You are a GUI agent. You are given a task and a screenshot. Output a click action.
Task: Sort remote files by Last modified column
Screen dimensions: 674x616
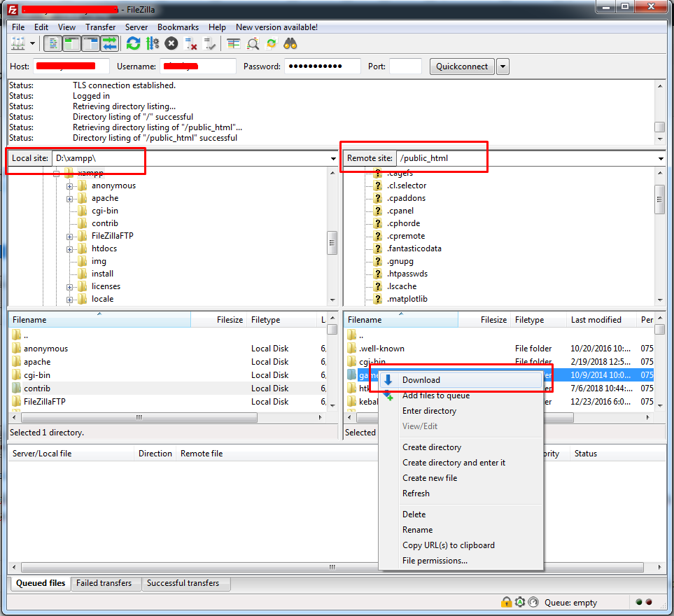point(601,320)
